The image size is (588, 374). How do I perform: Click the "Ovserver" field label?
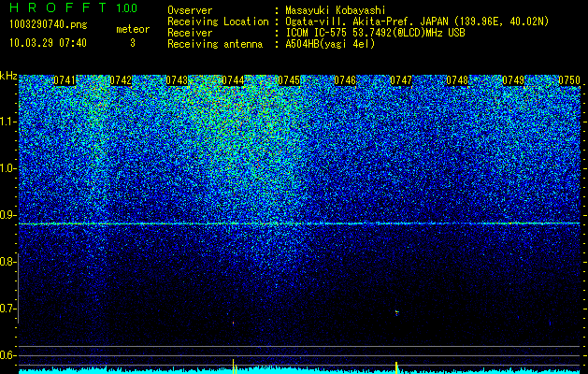[190, 10]
